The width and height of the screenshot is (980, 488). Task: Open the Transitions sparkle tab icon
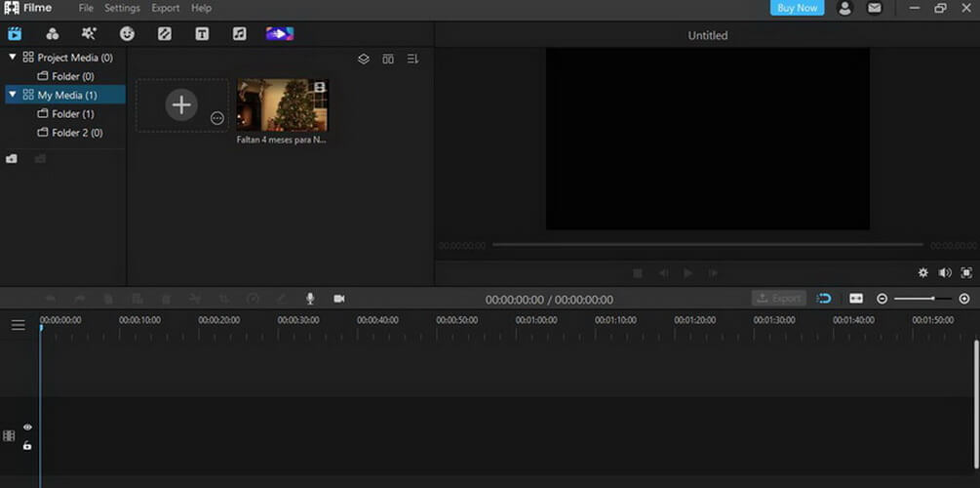tap(90, 34)
